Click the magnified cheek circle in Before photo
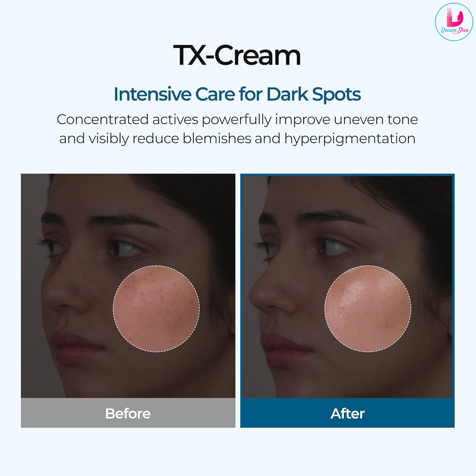Viewport: 476px width, 476px height. pos(156,308)
